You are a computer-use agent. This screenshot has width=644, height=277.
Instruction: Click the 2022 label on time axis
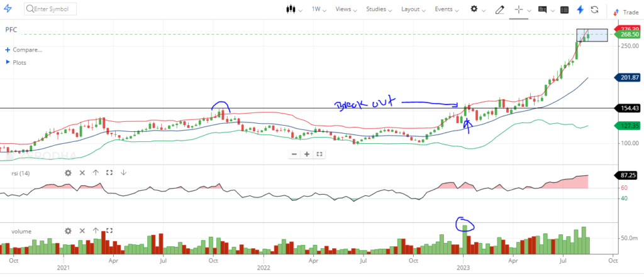point(264,268)
